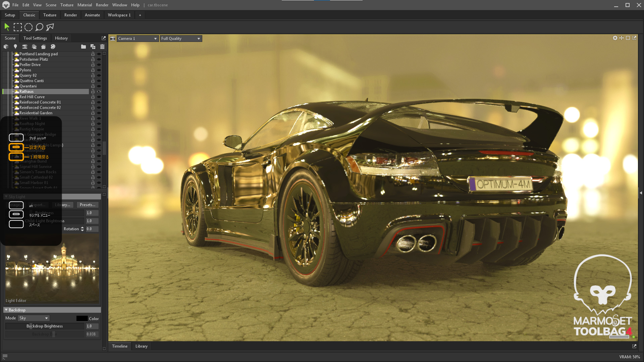Add a new fog object icon

click(x=34, y=47)
